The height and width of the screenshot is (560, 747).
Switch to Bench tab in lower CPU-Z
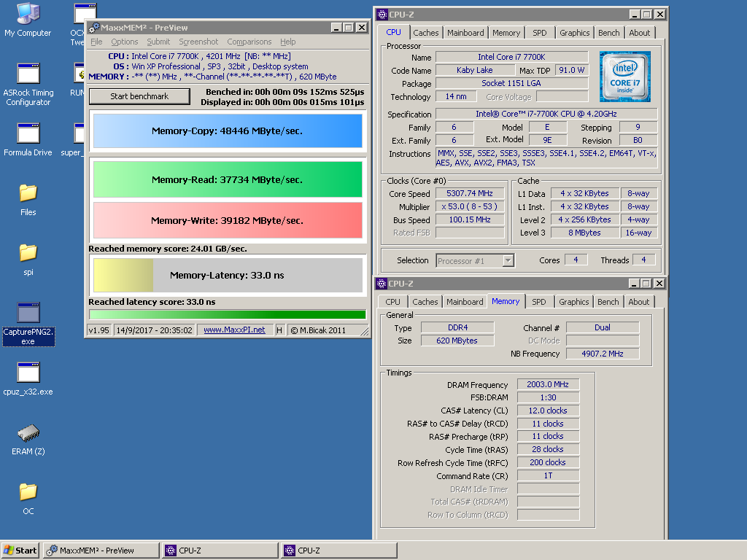pyautogui.click(x=608, y=302)
